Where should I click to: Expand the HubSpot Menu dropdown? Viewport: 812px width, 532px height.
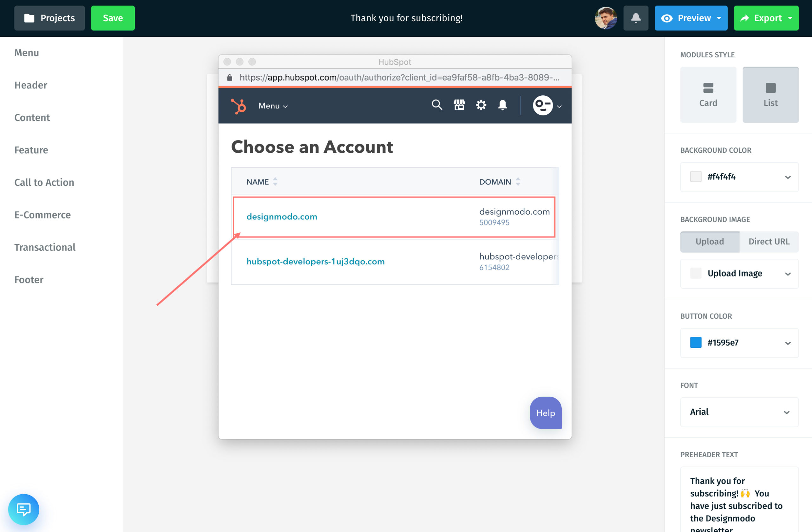(x=273, y=106)
